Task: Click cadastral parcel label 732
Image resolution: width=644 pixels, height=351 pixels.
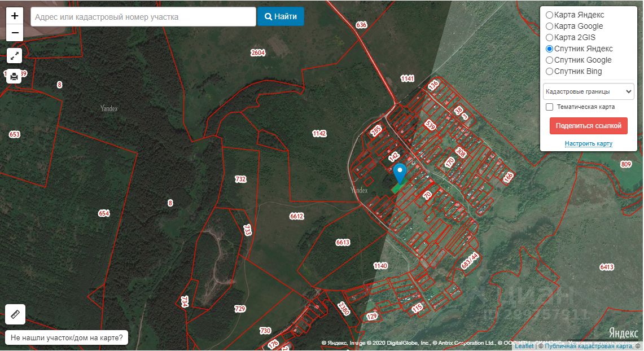Action: click(240, 179)
